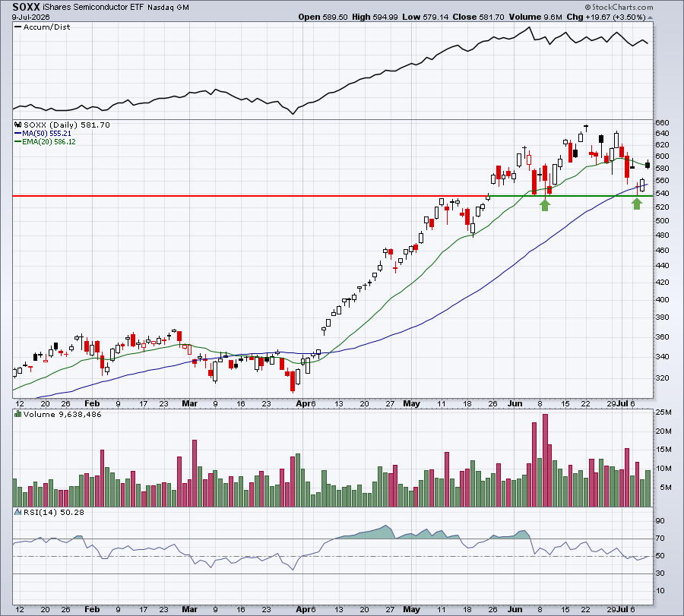Click the small triangle after Chg +3.50%
This screenshot has width=684, height=616.
[650, 18]
